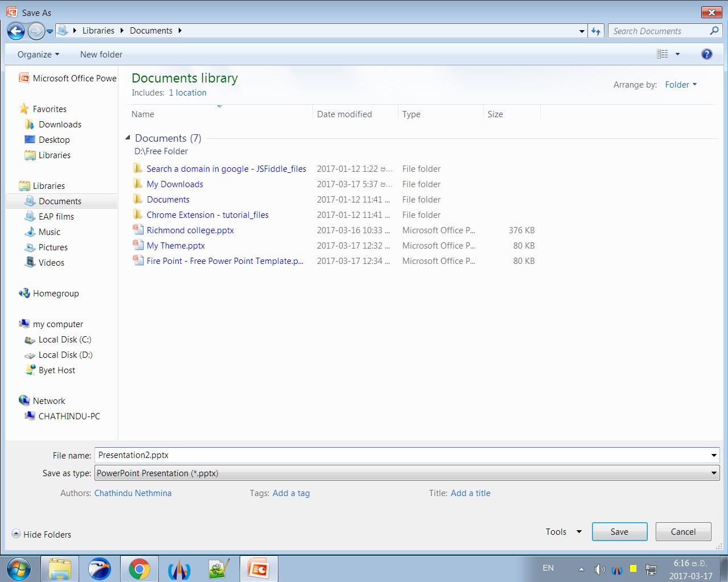Open Arrange by Folder dropdown
Screen dimensions: 728x582
681,85
